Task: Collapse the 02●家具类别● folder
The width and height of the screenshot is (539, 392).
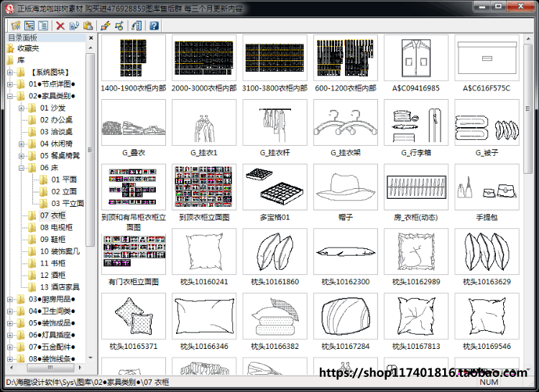Action: pos(9,96)
